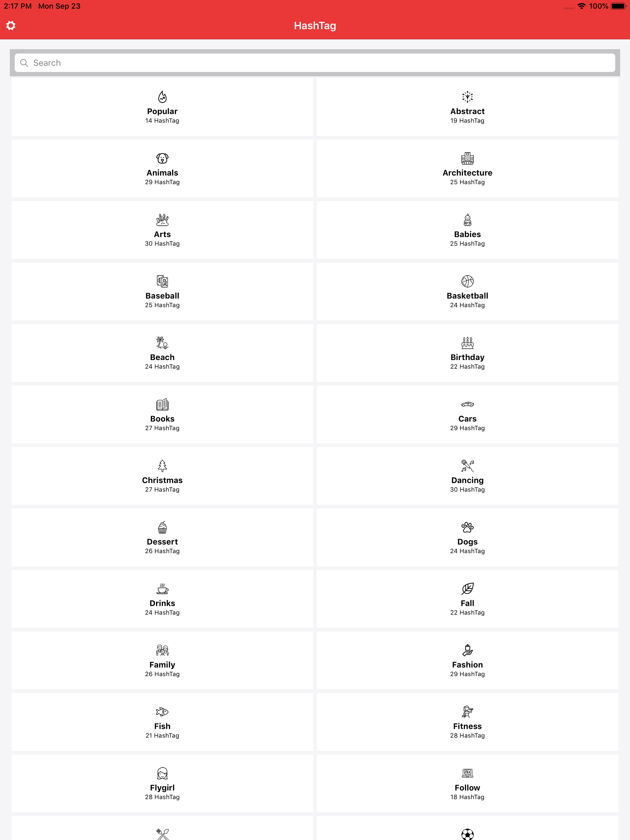Click the Search field
The image size is (630, 840).
click(315, 62)
